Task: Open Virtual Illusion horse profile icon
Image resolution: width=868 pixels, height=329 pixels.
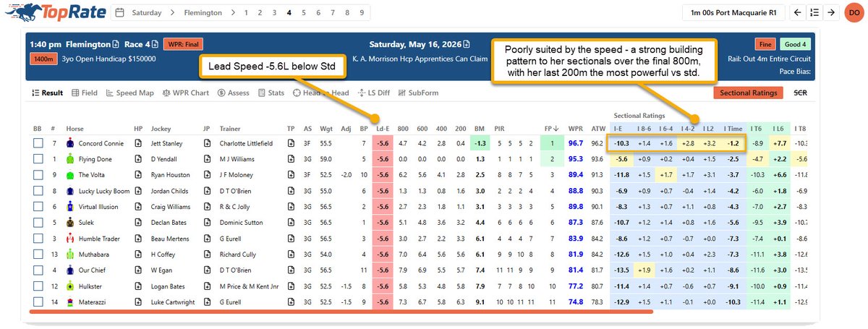Action: (138, 206)
